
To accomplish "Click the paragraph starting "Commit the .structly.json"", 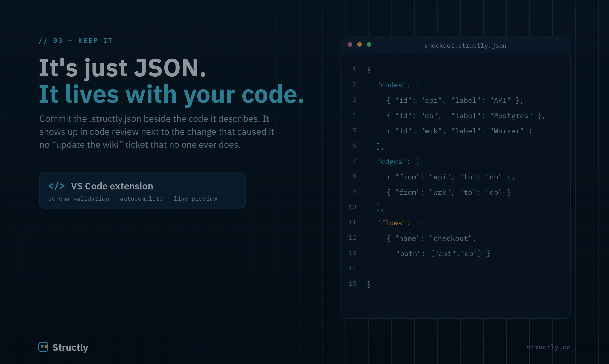I will 161,132.
